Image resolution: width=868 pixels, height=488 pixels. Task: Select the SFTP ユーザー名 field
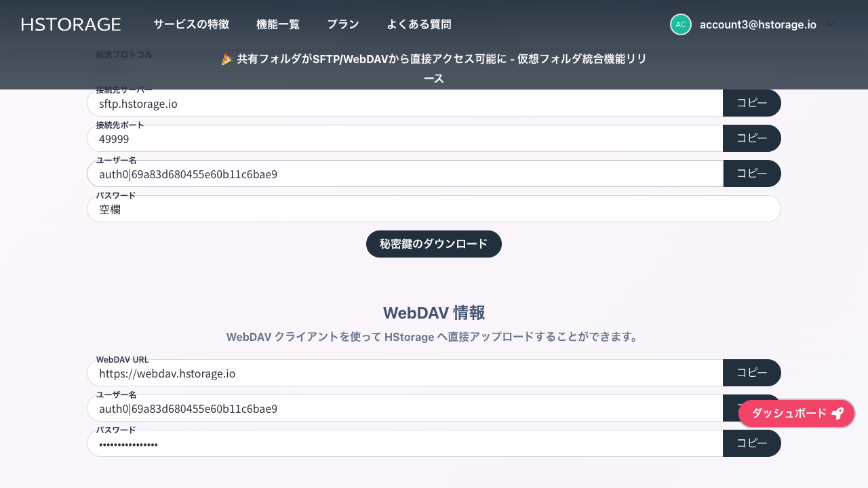[x=405, y=174]
